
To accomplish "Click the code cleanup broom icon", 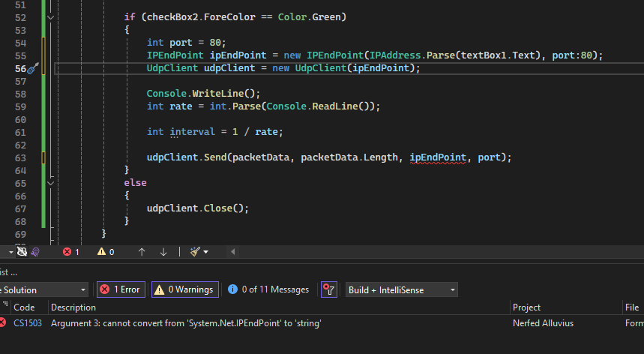I will (195, 251).
